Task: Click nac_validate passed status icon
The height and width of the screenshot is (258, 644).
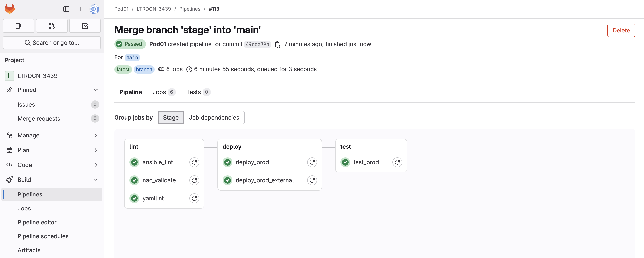Action: (x=135, y=180)
